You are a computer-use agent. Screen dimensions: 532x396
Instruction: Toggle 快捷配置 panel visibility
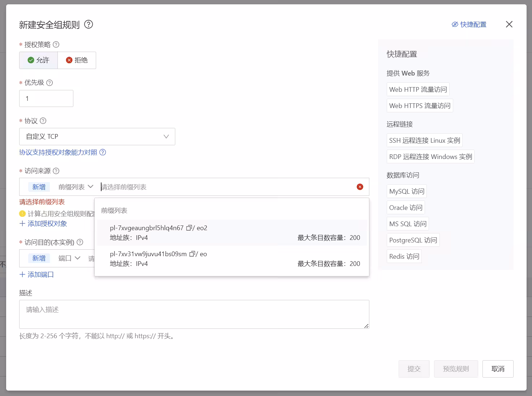(x=469, y=25)
